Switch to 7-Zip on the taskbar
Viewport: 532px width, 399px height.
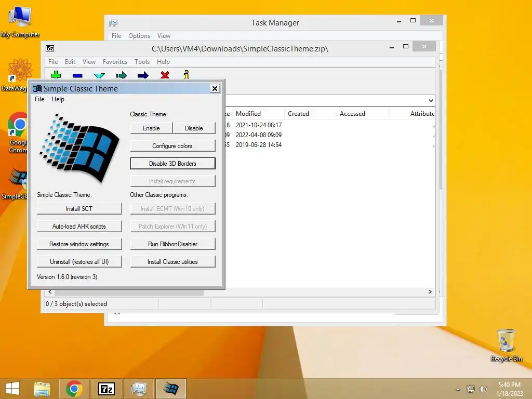[106, 389]
